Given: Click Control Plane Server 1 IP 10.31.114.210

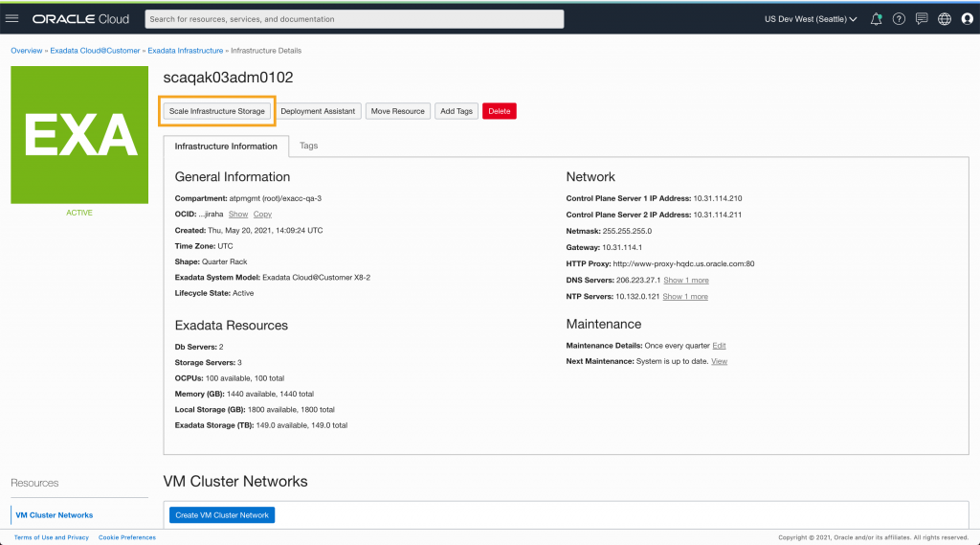Looking at the screenshot, I should click(718, 198).
